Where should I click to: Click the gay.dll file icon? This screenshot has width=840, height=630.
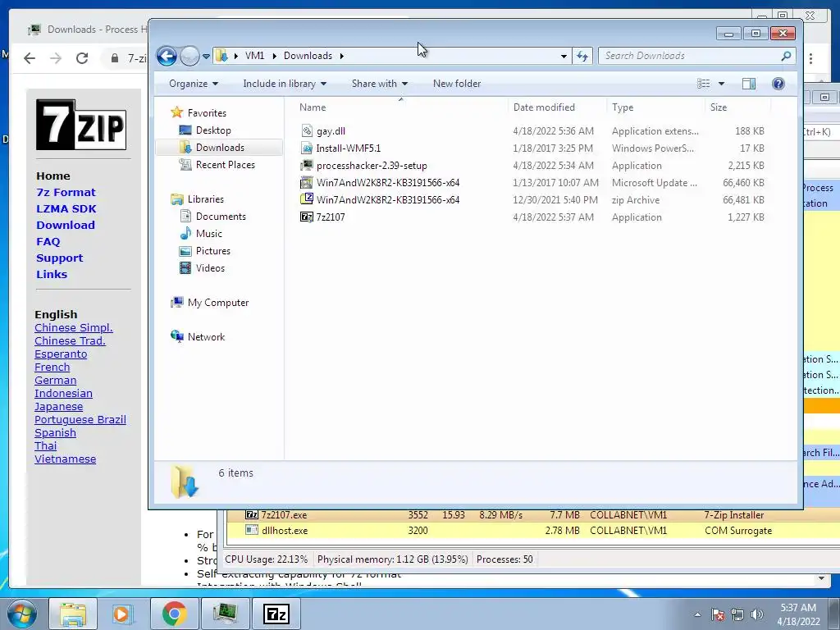pyautogui.click(x=307, y=130)
